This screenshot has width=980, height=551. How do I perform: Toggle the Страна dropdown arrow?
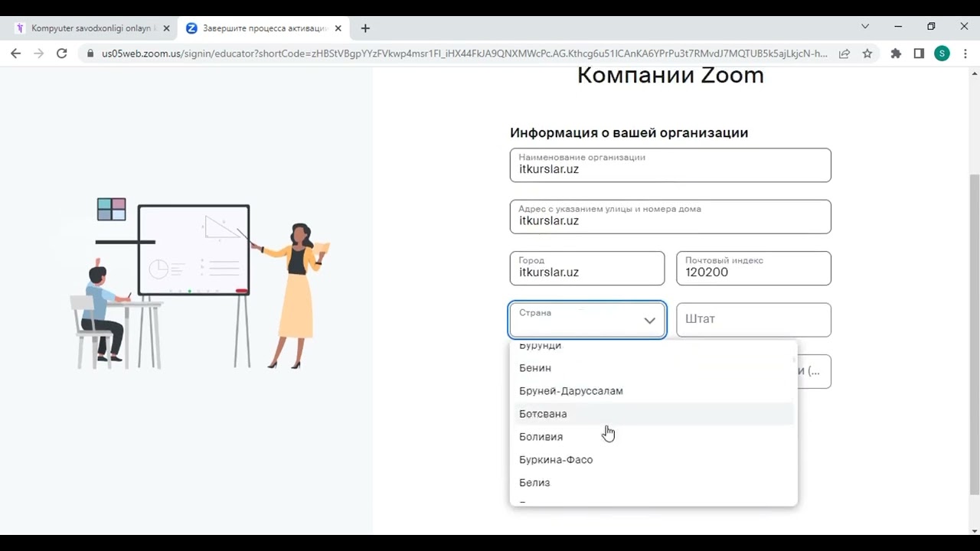(649, 321)
